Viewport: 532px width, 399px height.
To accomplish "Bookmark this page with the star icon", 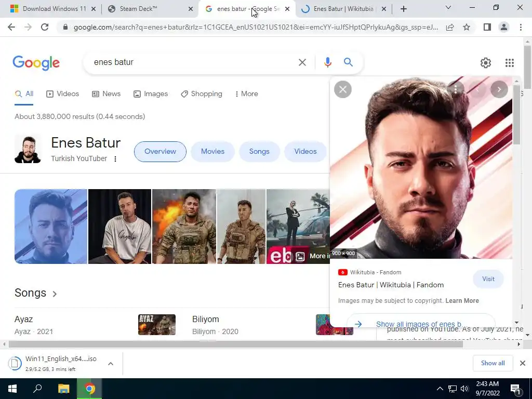I will click(x=467, y=27).
